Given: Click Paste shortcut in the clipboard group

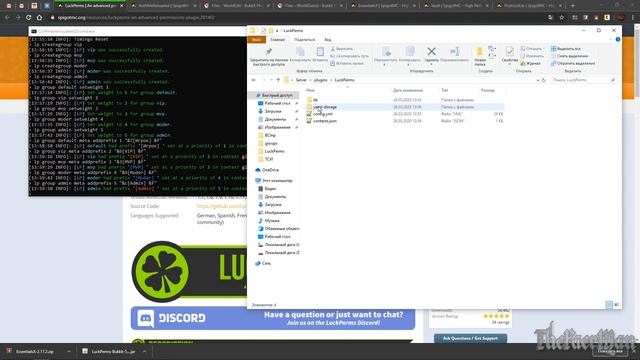Looking at the screenshot, I should click(x=347, y=63).
